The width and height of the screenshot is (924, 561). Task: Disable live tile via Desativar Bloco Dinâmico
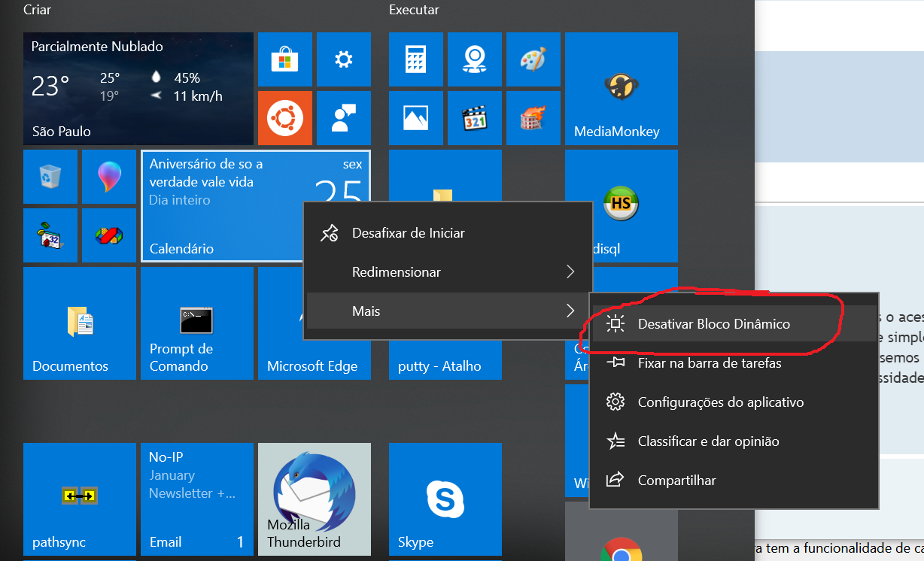point(713,324)
